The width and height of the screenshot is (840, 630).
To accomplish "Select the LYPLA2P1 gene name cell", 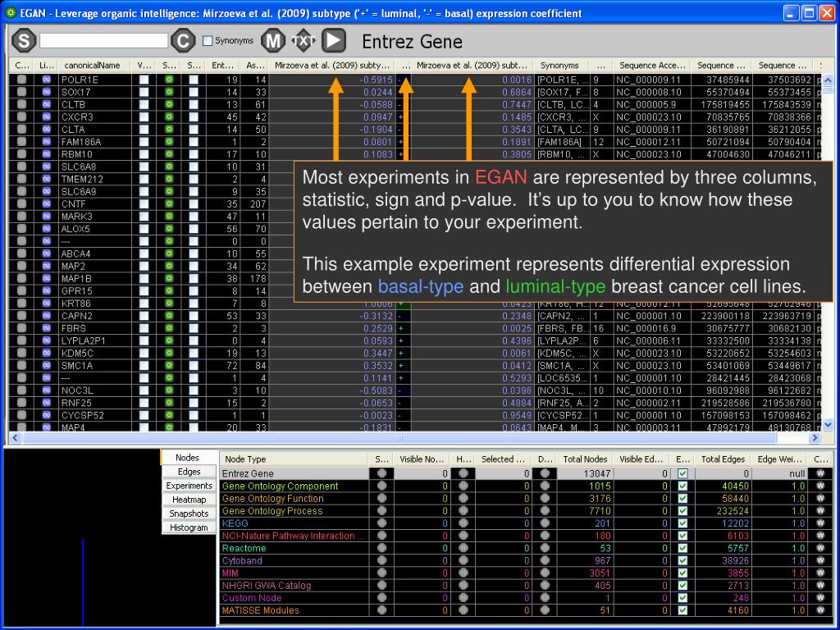I will (95, 340).
